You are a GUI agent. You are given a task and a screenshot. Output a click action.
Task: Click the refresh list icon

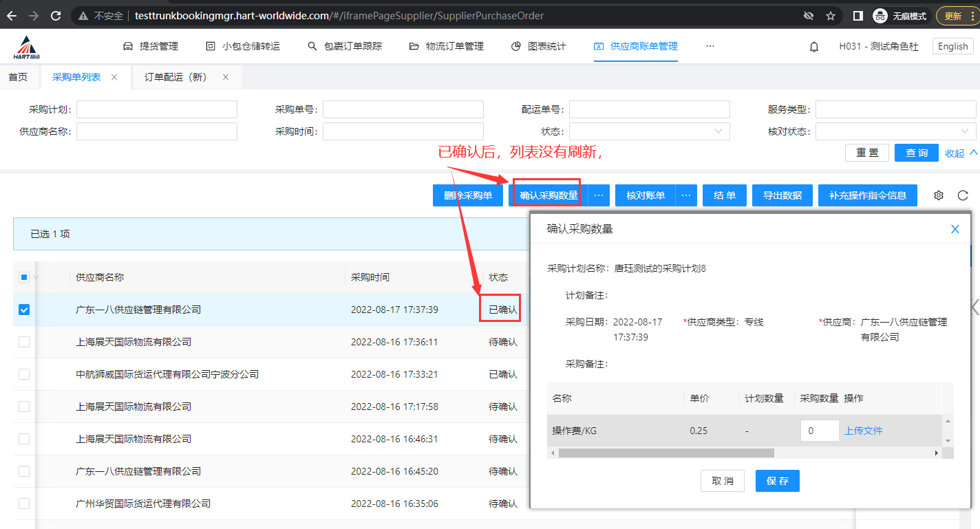point(963,195)
